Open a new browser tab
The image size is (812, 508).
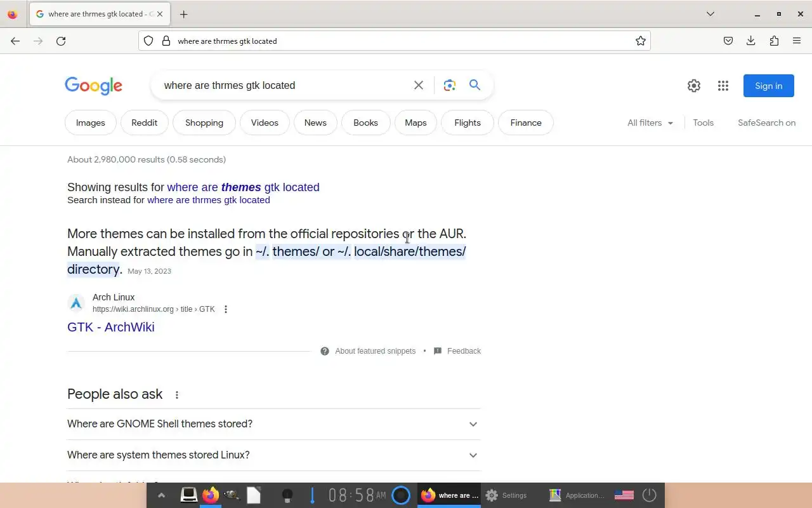183,14
